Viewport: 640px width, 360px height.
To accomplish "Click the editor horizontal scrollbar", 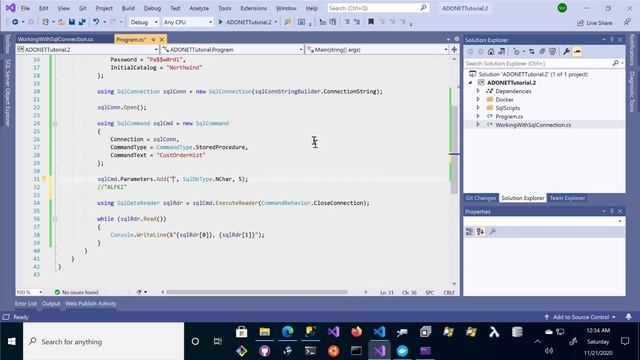I will coord(257,292).
